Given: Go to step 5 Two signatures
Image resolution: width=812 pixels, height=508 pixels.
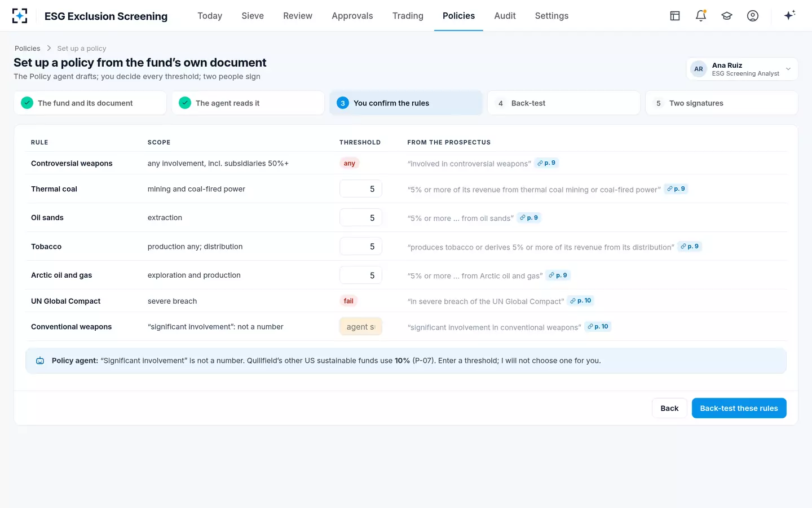Looking at the screenshot, I should coord(722,103).
